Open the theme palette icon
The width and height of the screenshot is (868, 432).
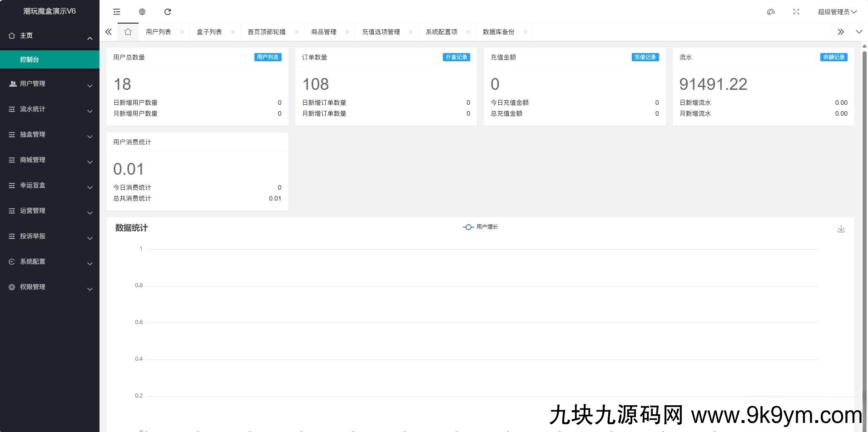(770, 12)
